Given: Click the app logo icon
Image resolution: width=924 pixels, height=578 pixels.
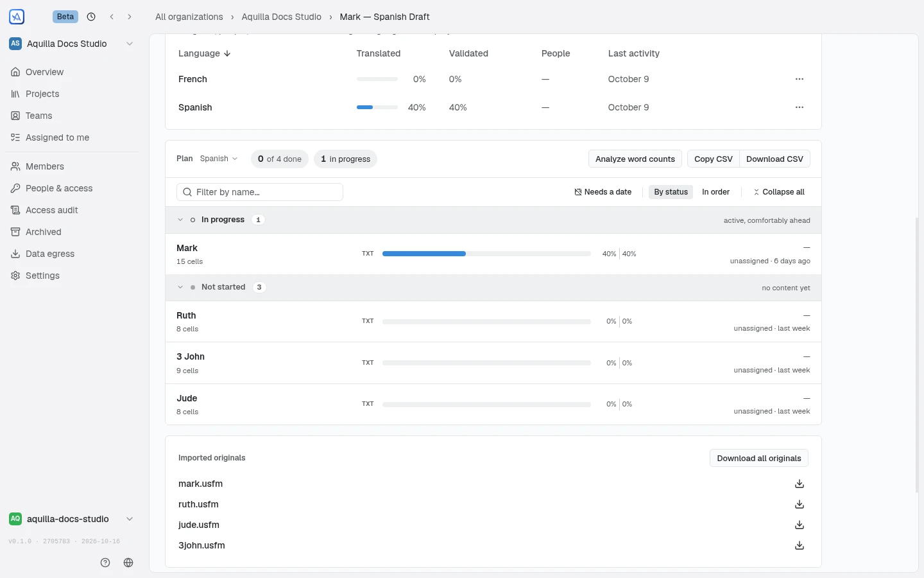Looking at the screenshot, I should (x=17, y=17).
